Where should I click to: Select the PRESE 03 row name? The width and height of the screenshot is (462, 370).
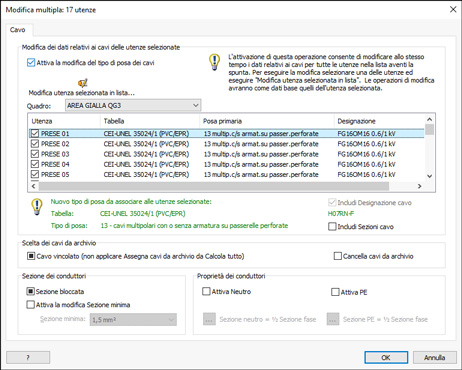coord(55,154)
